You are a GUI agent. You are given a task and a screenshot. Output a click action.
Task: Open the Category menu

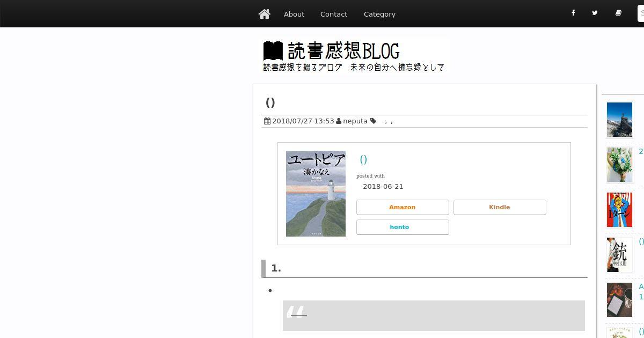click(379, 14)
